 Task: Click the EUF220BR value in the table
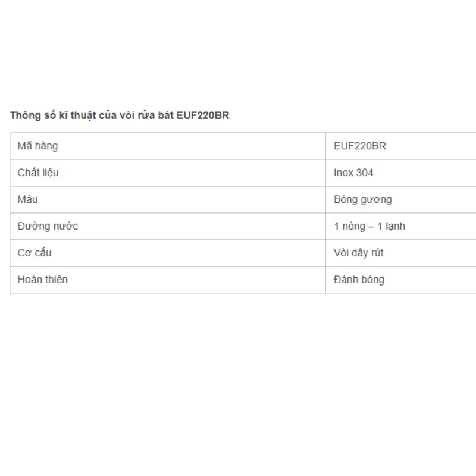(x=360, y=146)
